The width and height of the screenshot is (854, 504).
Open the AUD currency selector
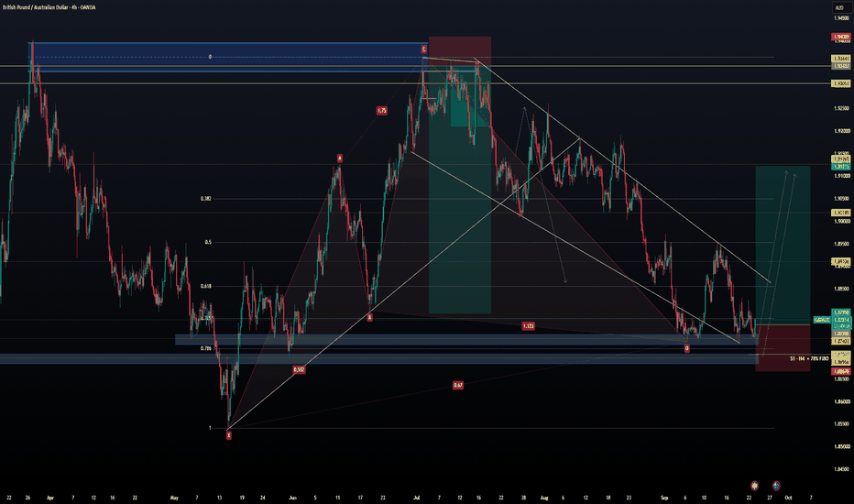pyautogui.click(x=839, y=7)
